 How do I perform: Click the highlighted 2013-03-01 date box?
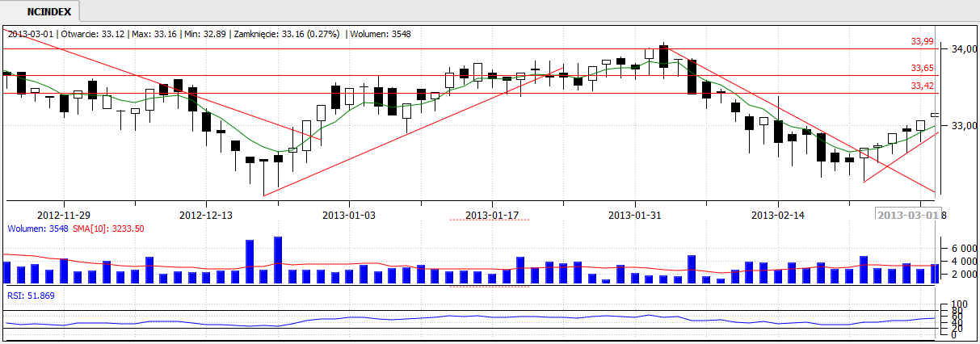(x=908, y=215)
